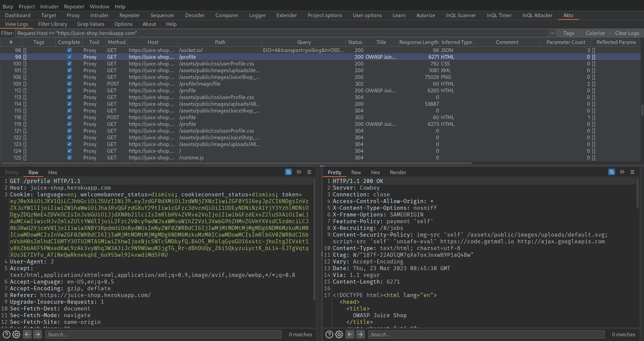The width and height of the screenshot is (644, 341).
Task: Open the response panel hamburger menu
Action: pos(632,172)
